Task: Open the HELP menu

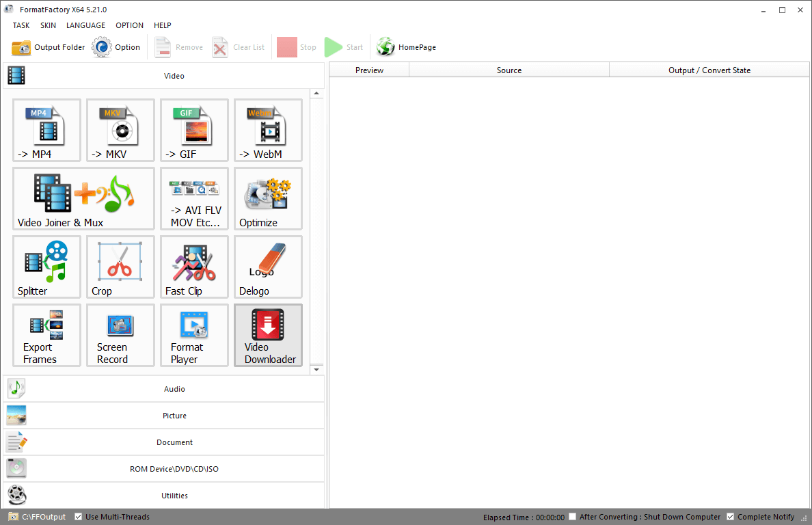Action: (x=162, y=25)
